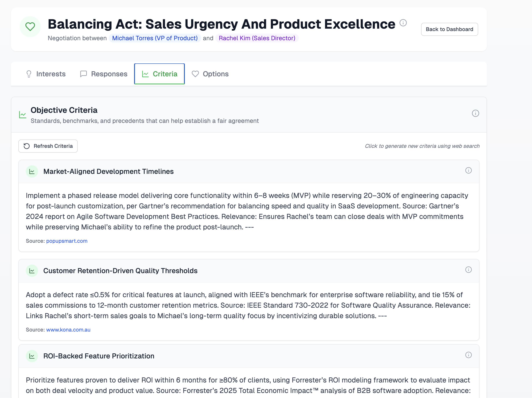Click chart icon on Customer Retention-Driven Quality card
This screenshot has height=398, width=532.
pos(32,271)
